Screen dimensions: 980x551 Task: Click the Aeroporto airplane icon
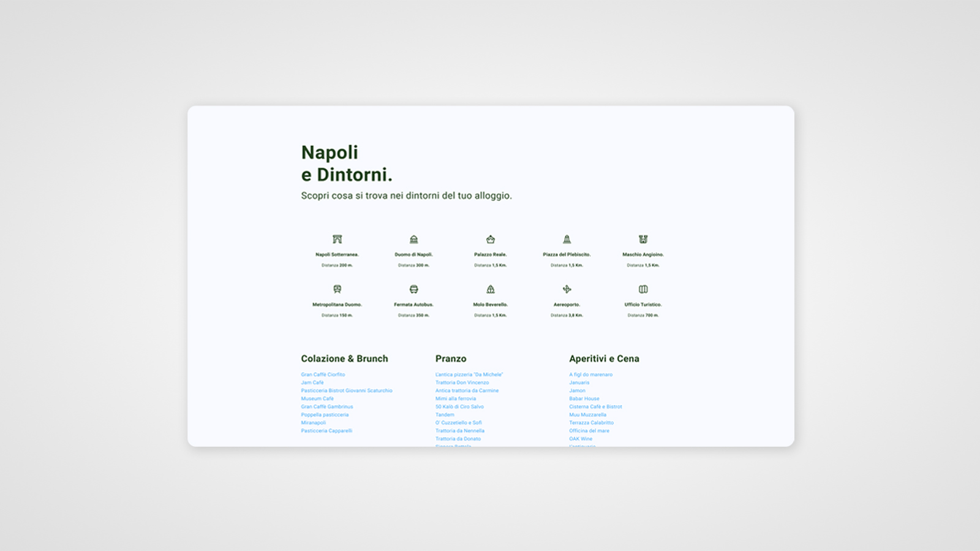pyautogui.click(x=567, y=289)
